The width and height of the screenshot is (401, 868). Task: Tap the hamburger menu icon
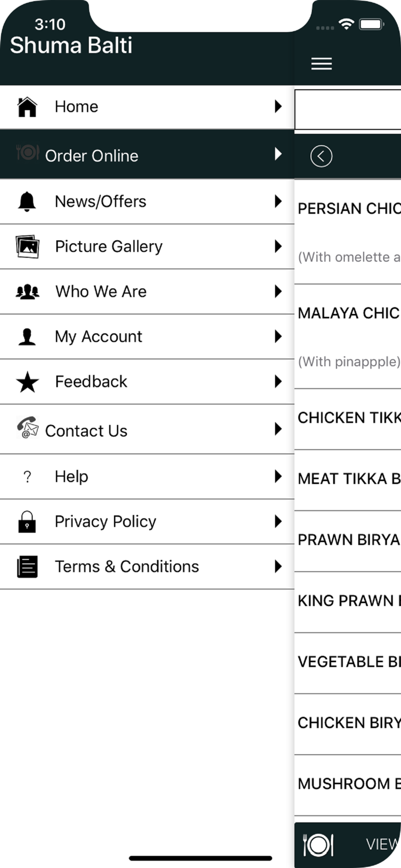[321, 64]
